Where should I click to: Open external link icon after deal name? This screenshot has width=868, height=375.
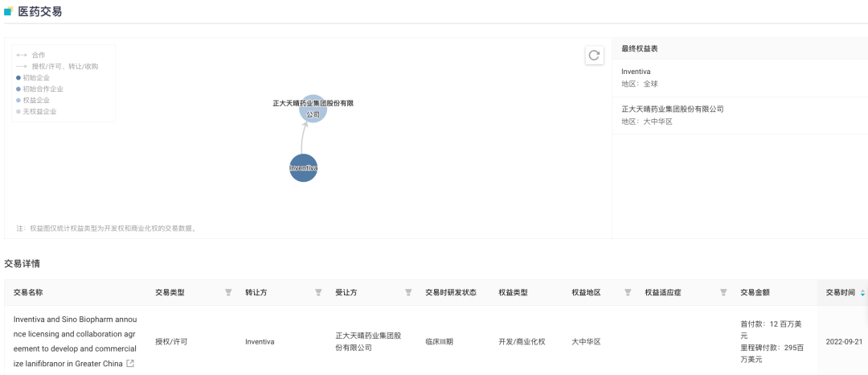(130, 364)
